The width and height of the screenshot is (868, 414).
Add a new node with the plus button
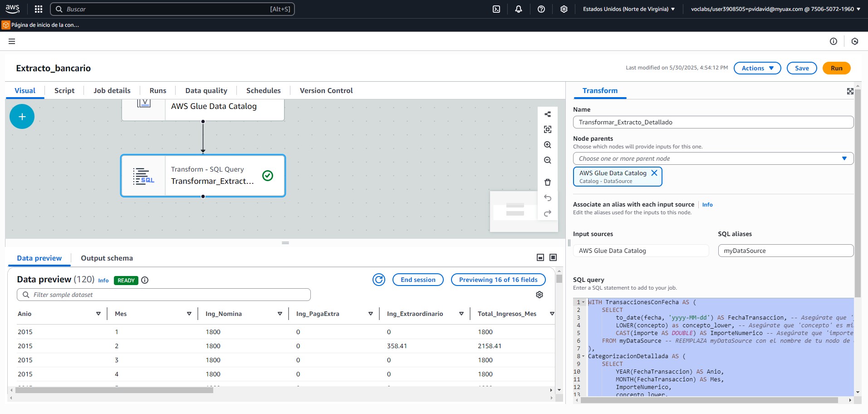coord(22,117)
